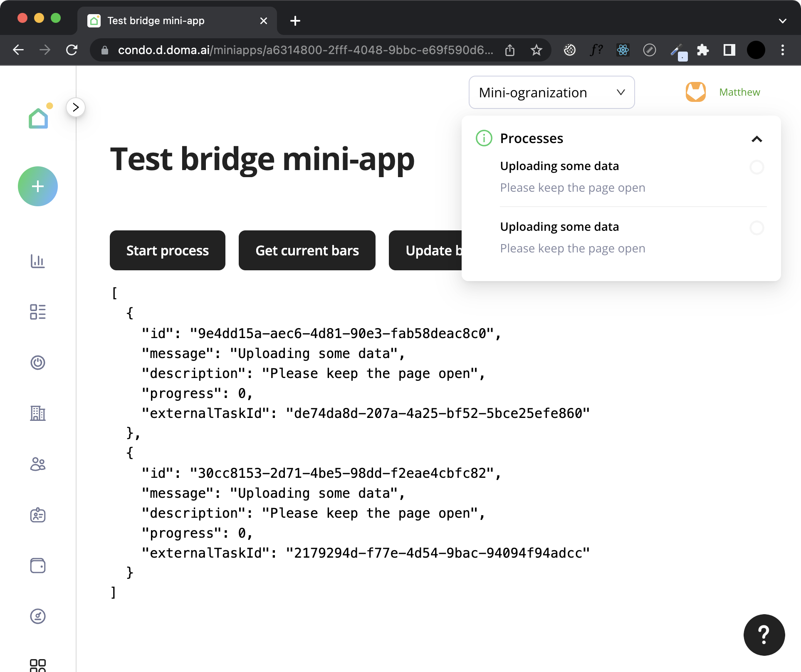
Task: Open the billing wallet section
Action: 38,566
